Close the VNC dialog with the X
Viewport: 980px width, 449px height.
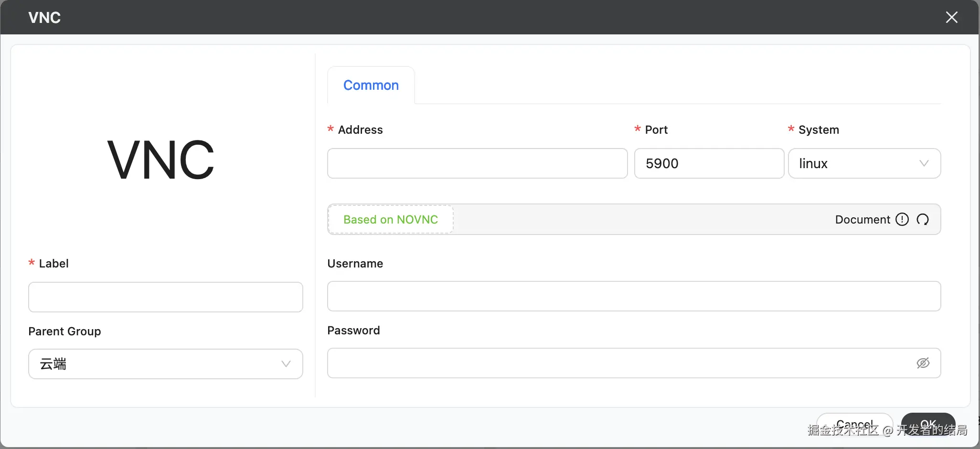[x=951, y=17]
